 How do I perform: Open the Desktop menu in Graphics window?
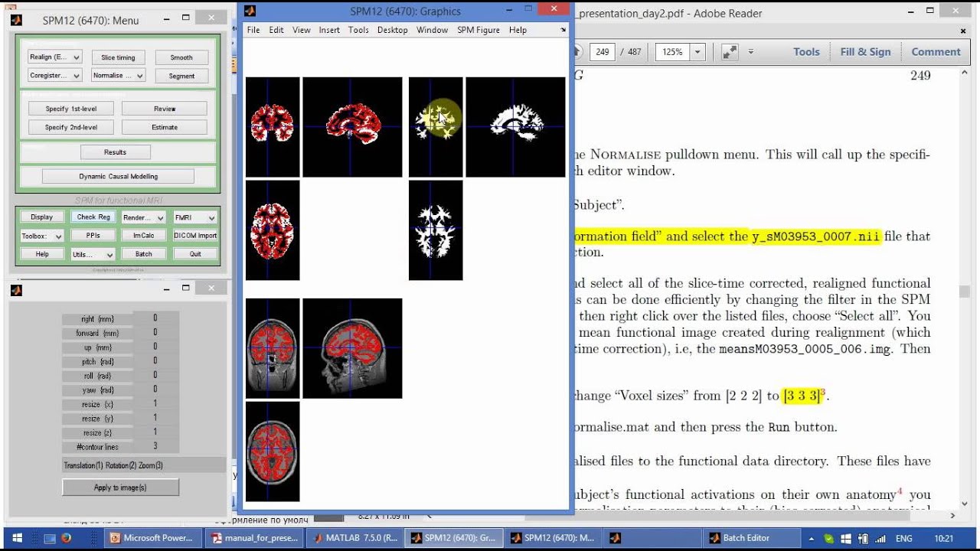click(393, 30)
